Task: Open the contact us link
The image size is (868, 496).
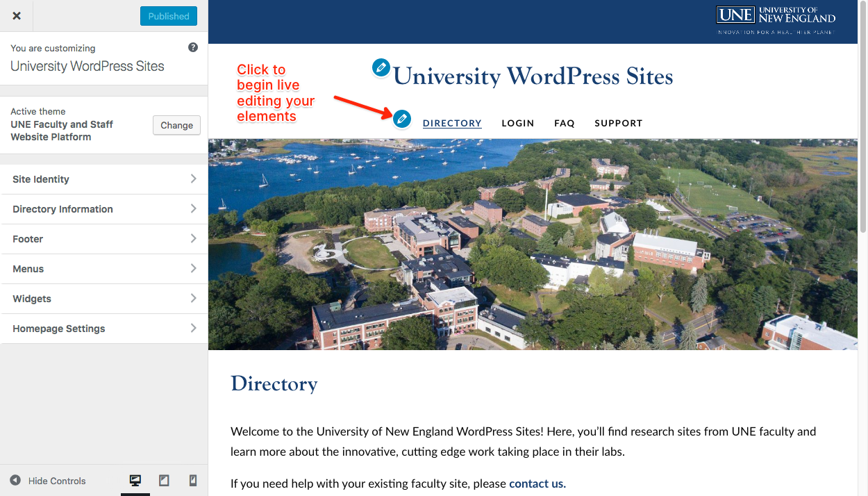Action: (x=537, y=483)
